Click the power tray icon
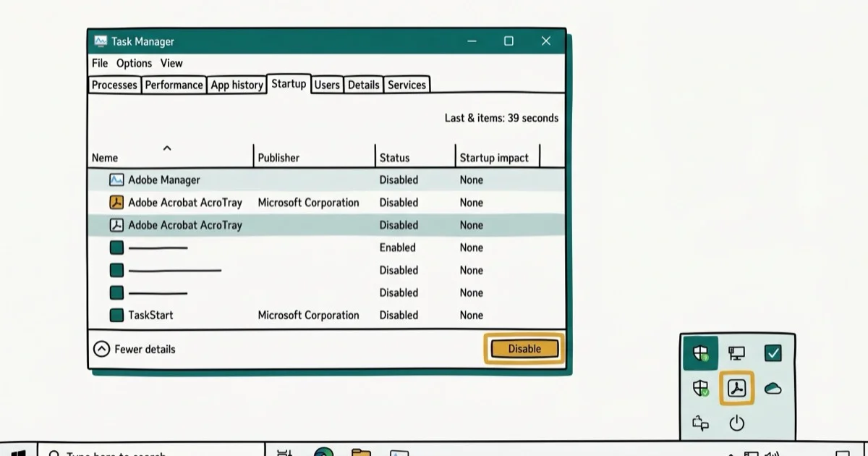 (x=736, y=423)
